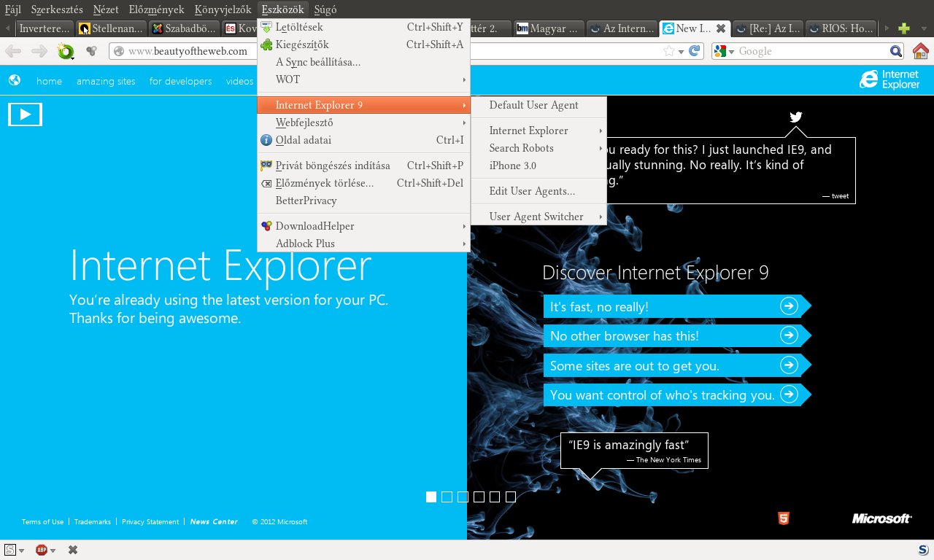Click arrow icon on "Some sites are out to get you."
Image resolution: width=934 pixels, height=560 pixels.
(789, 365)
